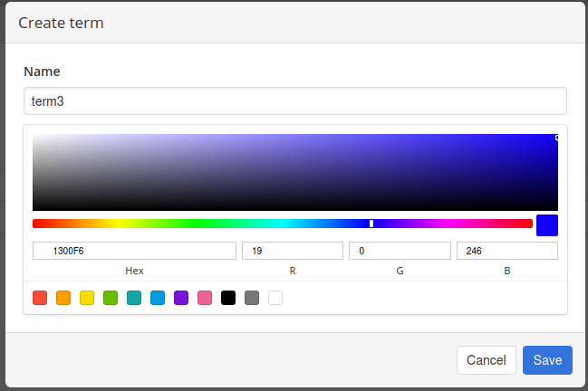Select the red preset color swatch
The image size is (588, 391).
40,298
